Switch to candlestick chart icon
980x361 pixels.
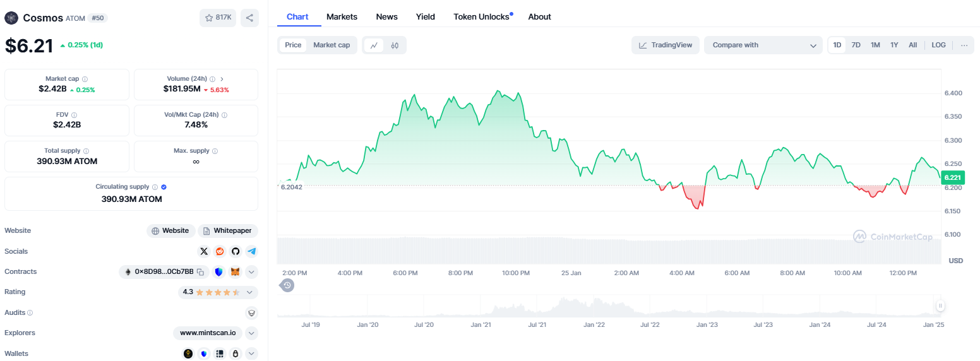395,45
